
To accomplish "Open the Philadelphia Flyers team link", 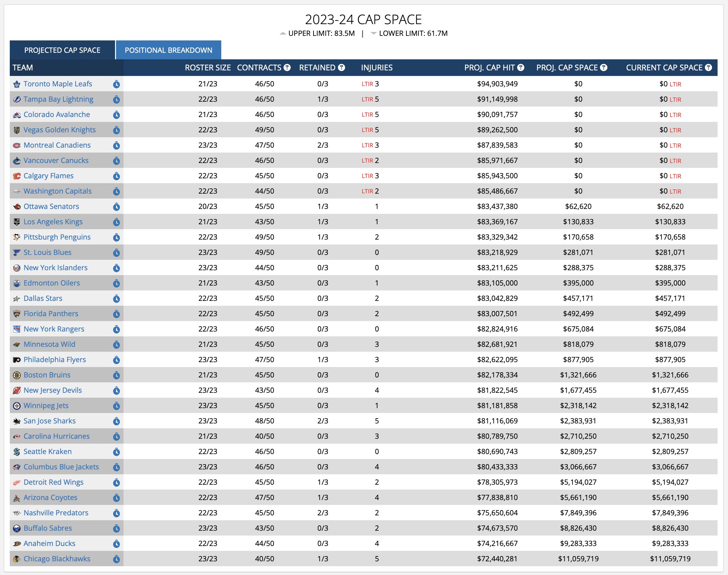I will click(x=55, y=360).
